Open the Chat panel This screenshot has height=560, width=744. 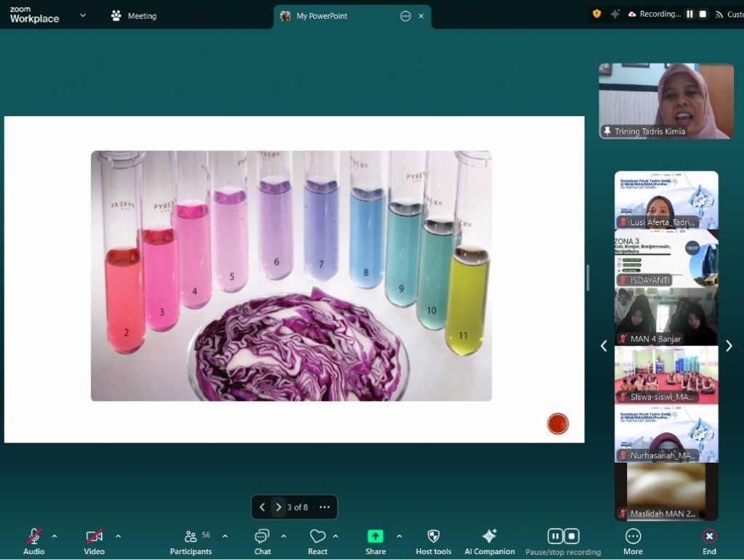[x=262, y=541]
